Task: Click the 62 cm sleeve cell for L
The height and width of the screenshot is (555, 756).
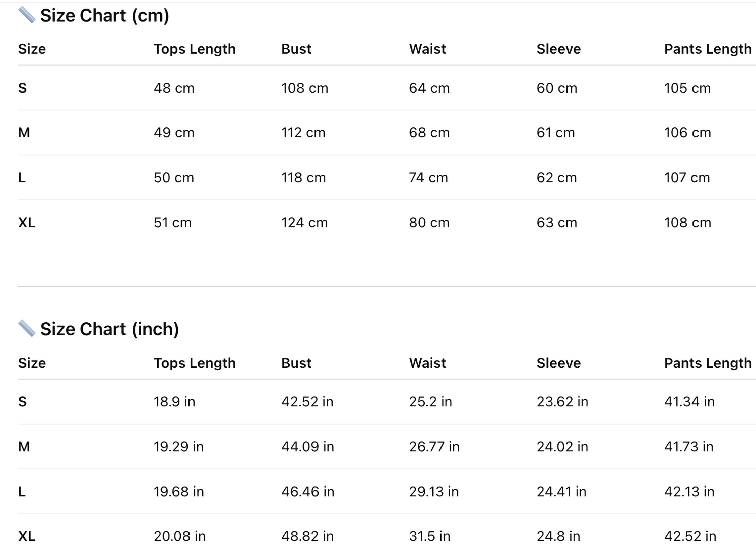Action: click(x=556, y=178)
